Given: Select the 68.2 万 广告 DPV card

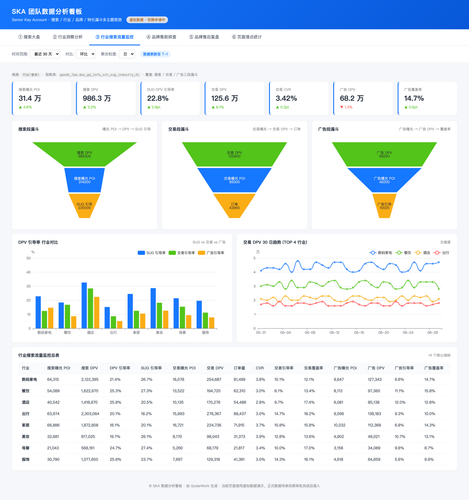Looking at the screenshot, I should 363,98.
